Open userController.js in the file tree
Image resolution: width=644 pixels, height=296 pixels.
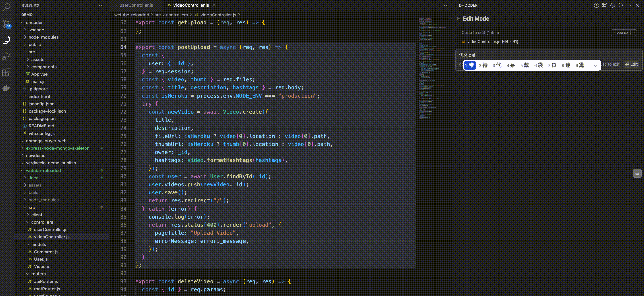tap(51, 229)
